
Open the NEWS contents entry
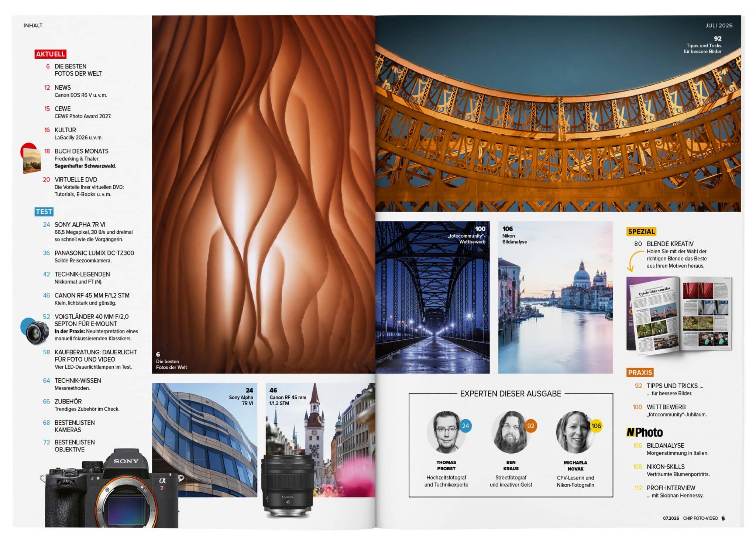point(63,87)
